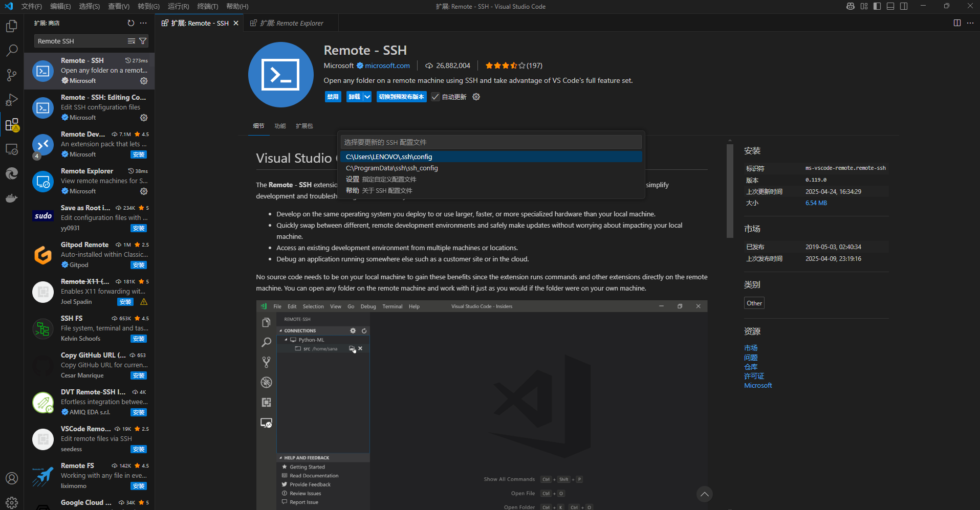
Task: Switch to the 扩展: Remote Explorer tab
Action: tap(291, 23)
